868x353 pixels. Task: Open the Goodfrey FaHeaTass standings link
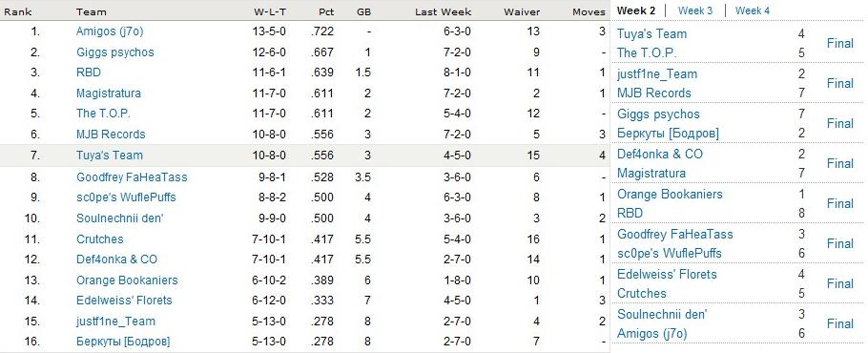(132, 177)
